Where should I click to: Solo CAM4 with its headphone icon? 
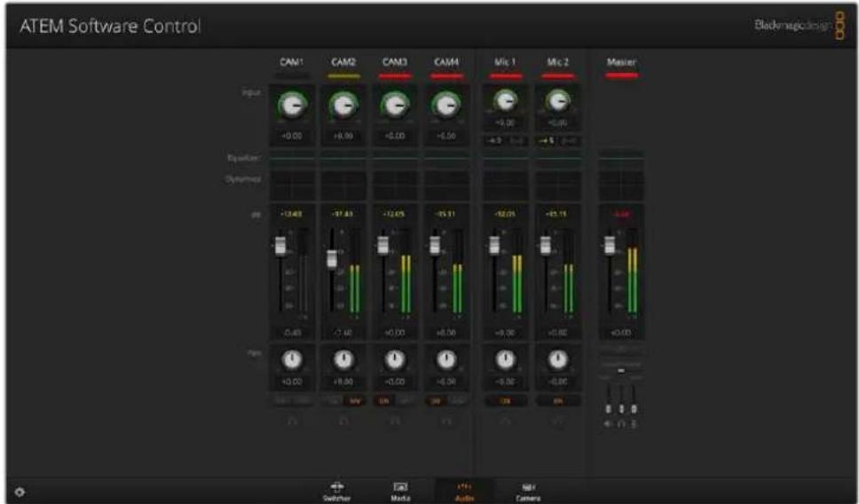click(x=446, y=421)
